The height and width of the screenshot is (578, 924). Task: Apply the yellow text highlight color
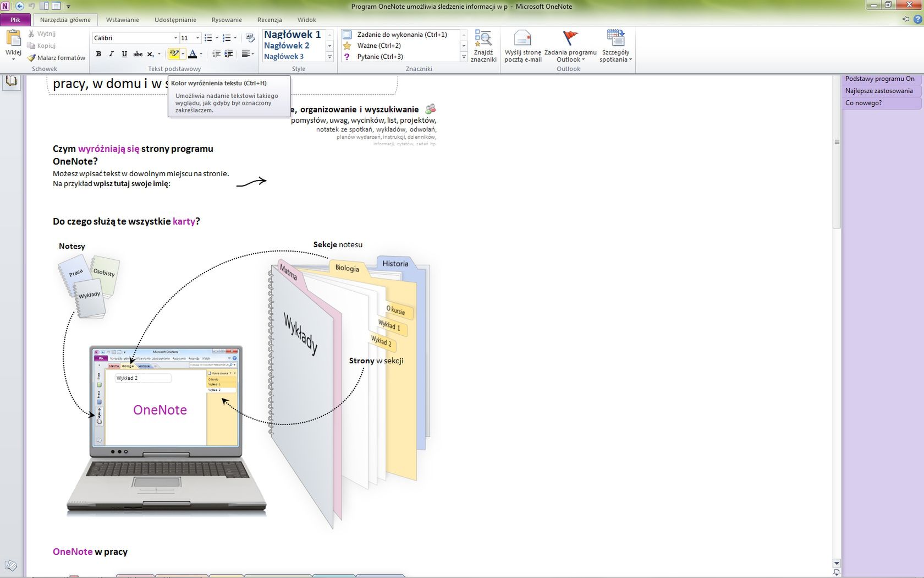point(174,54)
